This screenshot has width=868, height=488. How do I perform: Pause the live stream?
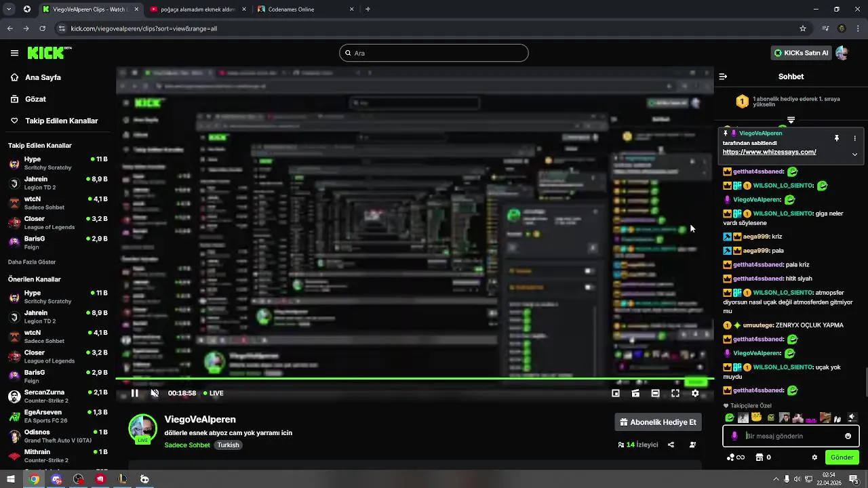[135, 393]
